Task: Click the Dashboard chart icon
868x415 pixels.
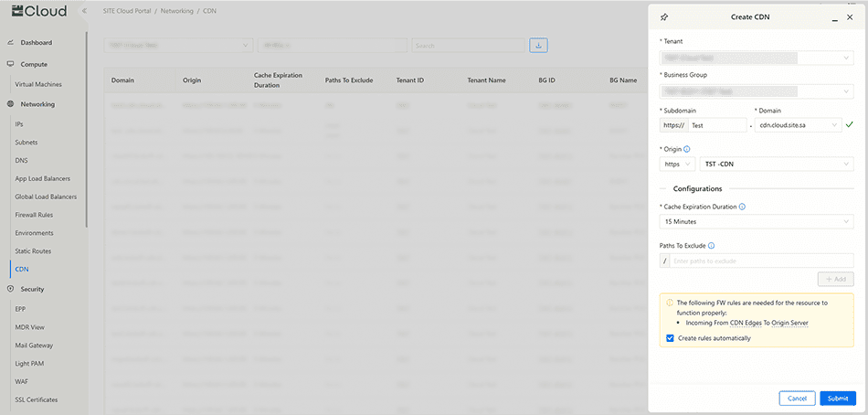Action: tap(10, 43)
